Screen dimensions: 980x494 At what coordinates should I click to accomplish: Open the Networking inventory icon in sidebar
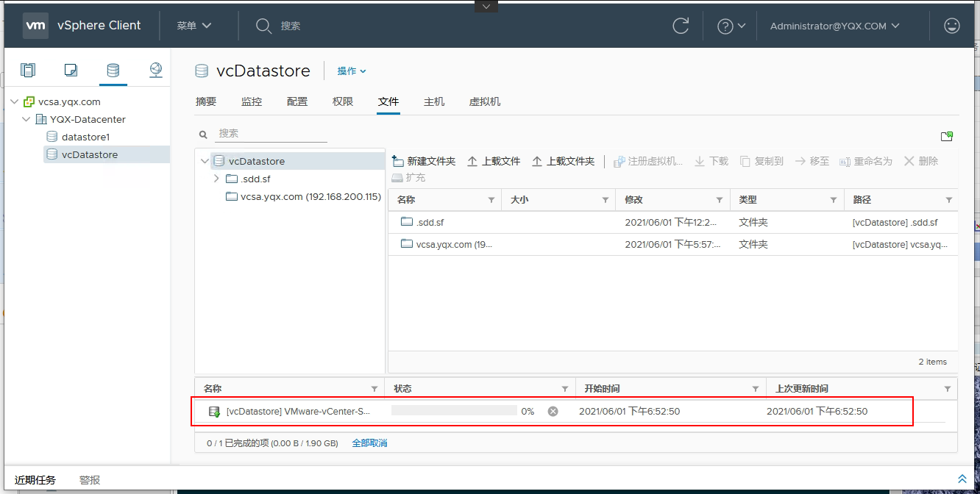156,70
